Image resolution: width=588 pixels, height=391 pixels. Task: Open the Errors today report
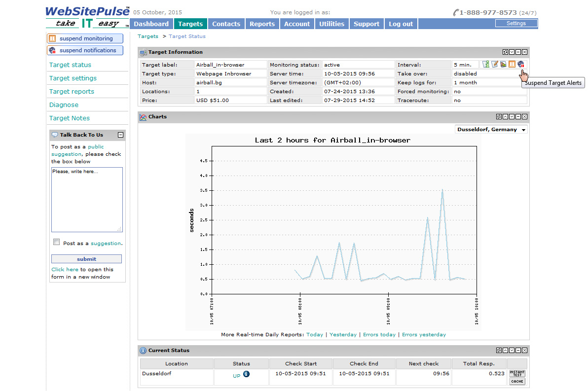click(379, 334)
